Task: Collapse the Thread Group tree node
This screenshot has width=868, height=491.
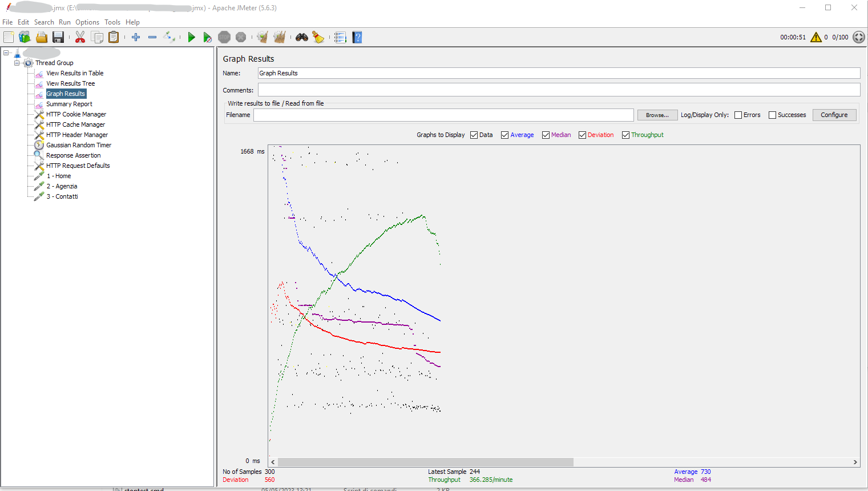Action: (17, 63)
